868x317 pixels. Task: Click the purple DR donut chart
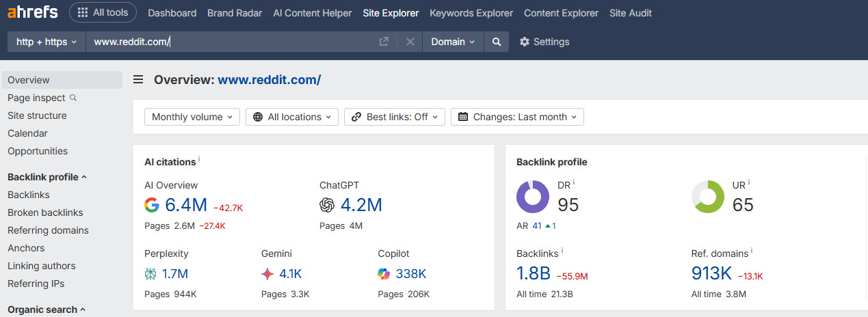[x=533, y=197]
